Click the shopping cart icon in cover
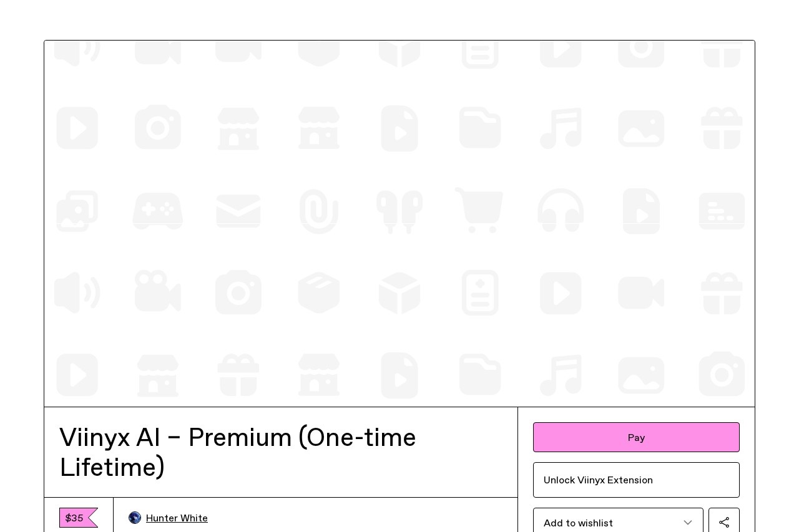The width and height of the screenshot is (799, 532). point(479,211)
